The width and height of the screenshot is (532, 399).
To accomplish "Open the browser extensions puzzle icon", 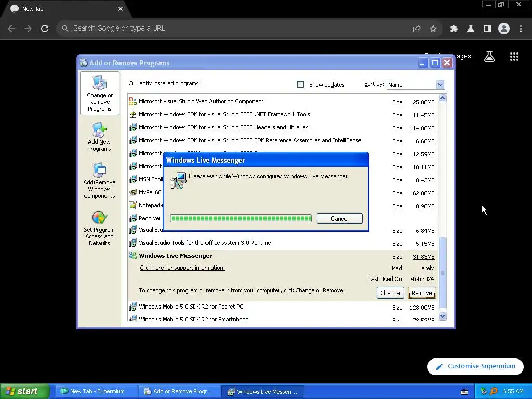I will [x=454, y=29].
